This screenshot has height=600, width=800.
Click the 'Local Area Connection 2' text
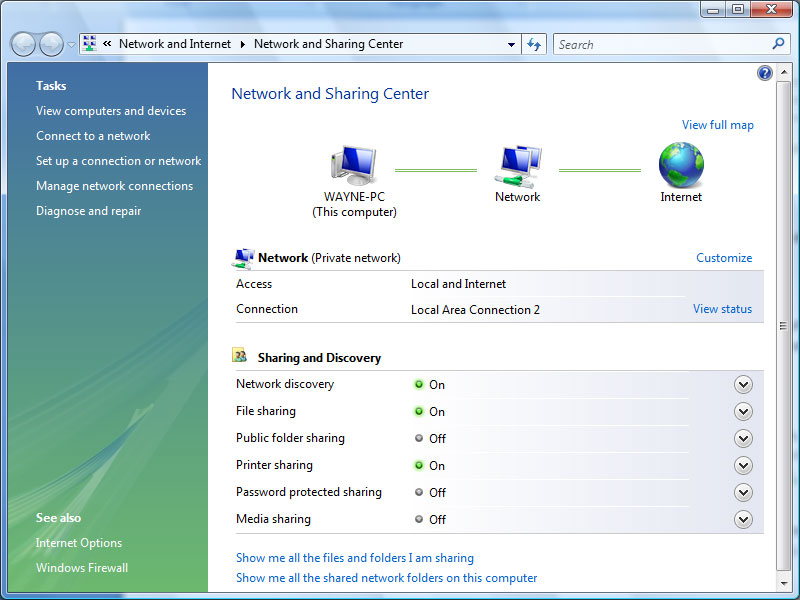pos(476,310)
